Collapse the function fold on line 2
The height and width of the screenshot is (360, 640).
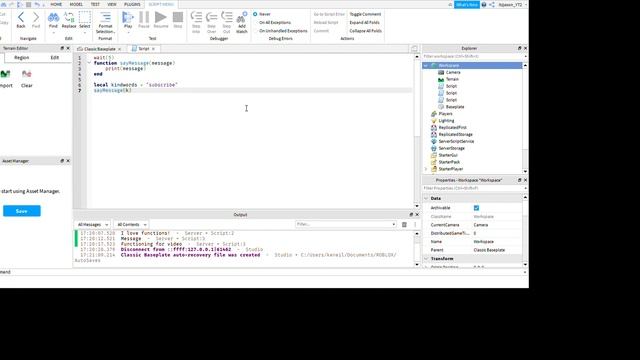tap(89, 63)
